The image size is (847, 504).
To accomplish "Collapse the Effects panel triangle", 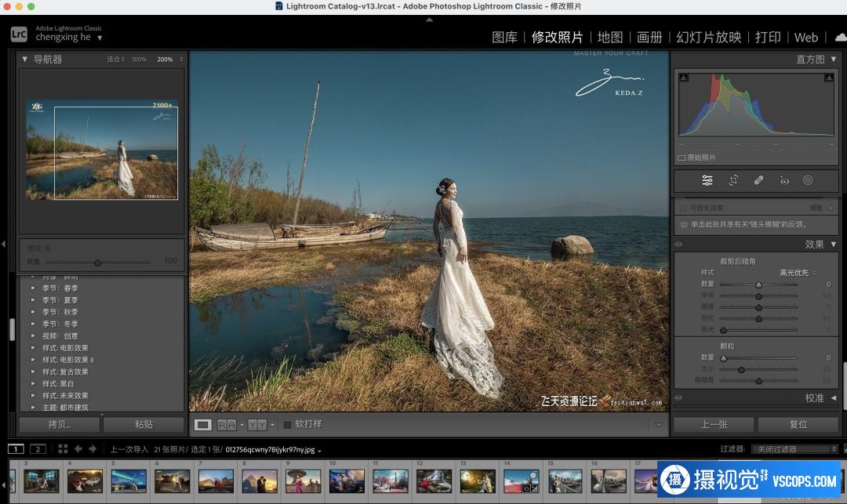I will (834, 245).
